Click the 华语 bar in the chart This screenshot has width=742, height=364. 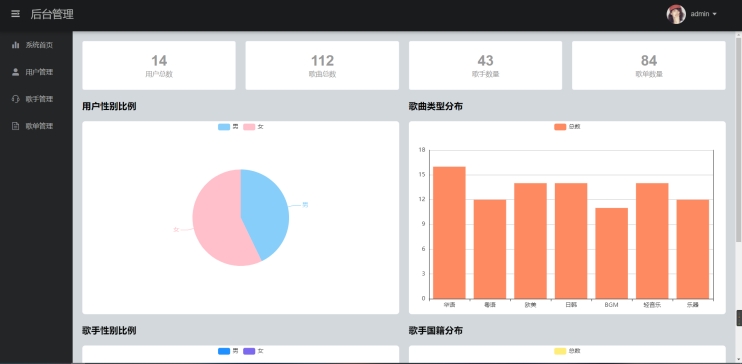[449, 232]
